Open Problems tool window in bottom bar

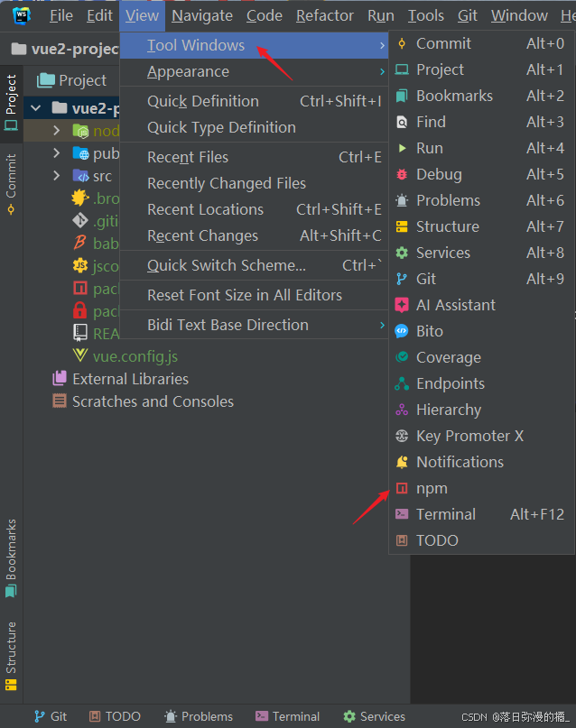(x=199, y=716)
